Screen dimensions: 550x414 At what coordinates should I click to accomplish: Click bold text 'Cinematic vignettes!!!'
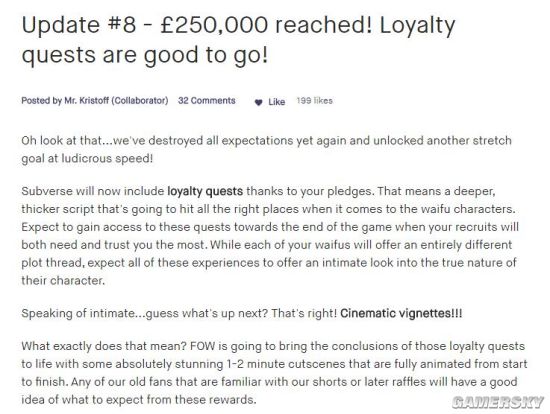tap(401, 313)
